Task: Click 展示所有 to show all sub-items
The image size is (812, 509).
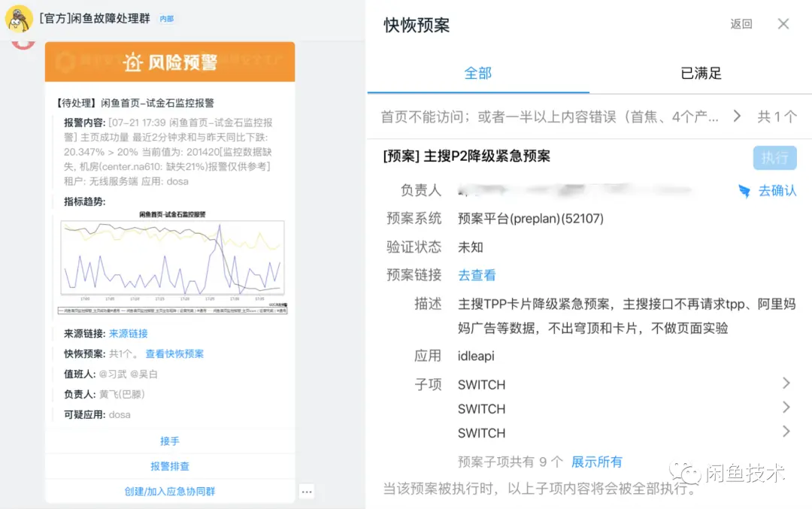Action: point(596,462)
